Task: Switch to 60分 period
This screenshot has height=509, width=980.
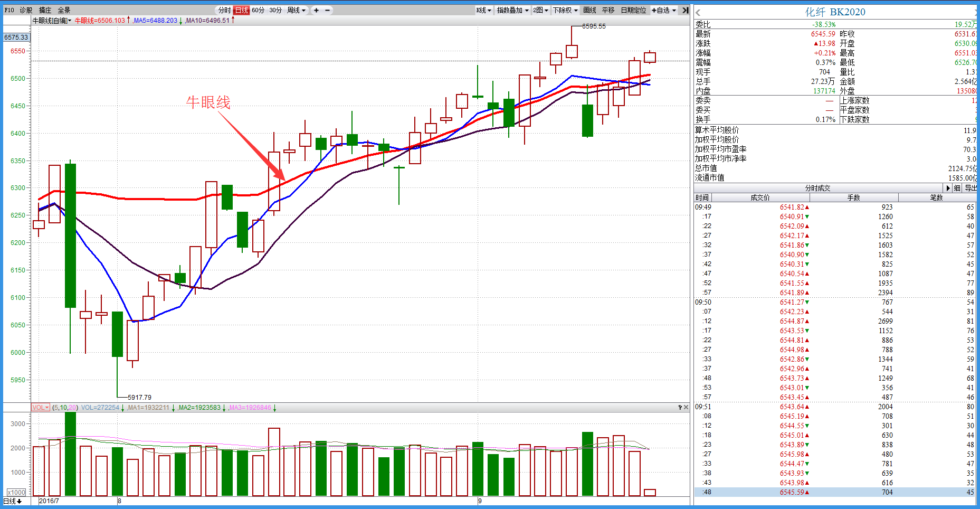Action: 258,10
